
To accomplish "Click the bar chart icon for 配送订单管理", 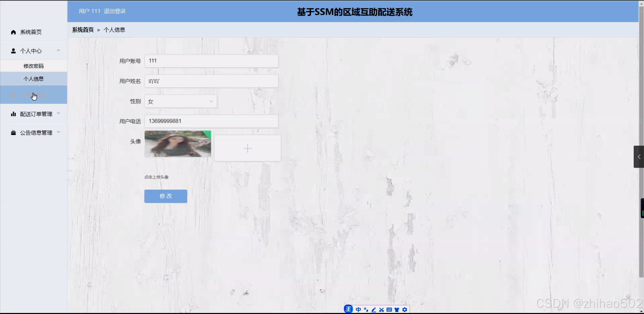I will [13, 114].
